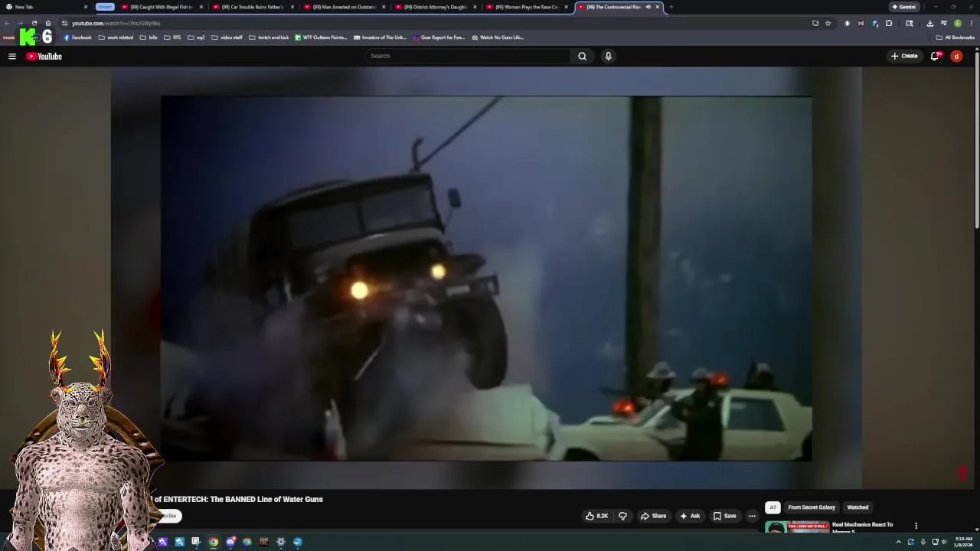The width and height of the screenshot is (980, 551).
Task: Open Invaders of The Unk bookmark
Action: click(380, 37)
